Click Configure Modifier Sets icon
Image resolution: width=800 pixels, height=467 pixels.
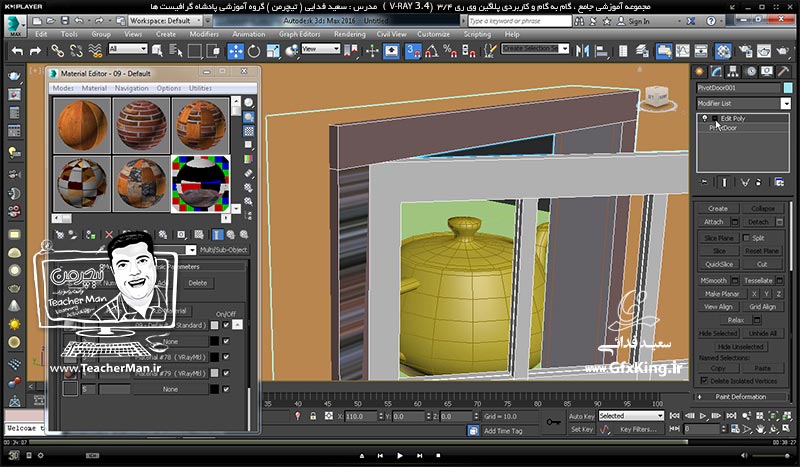[779, 182]
